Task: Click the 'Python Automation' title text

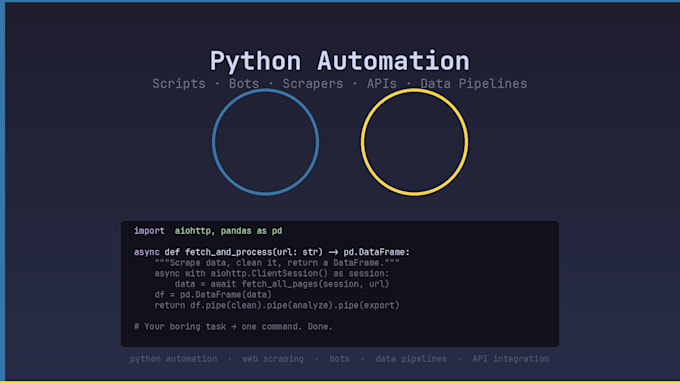Action: [x=340, y=61]
